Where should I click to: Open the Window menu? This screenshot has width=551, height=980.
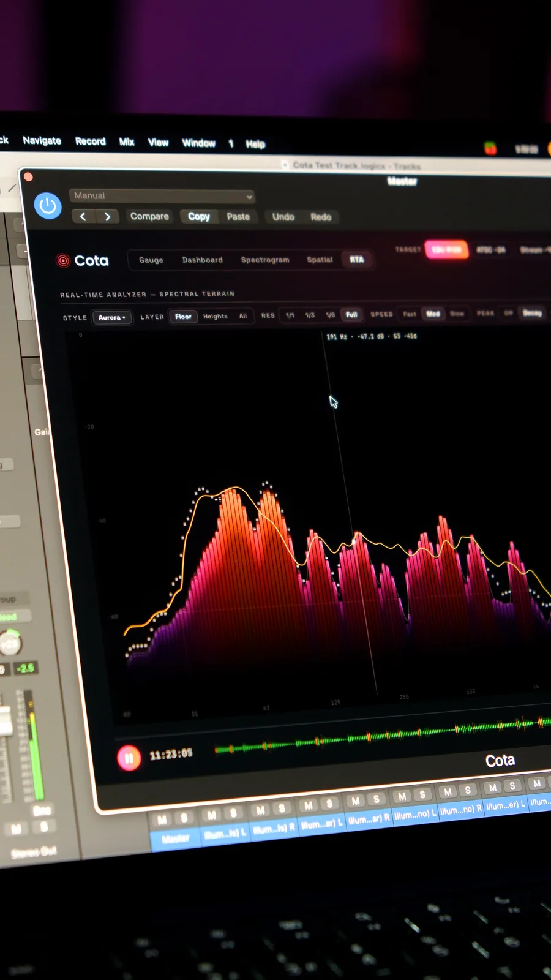click(x=198, y=143)
